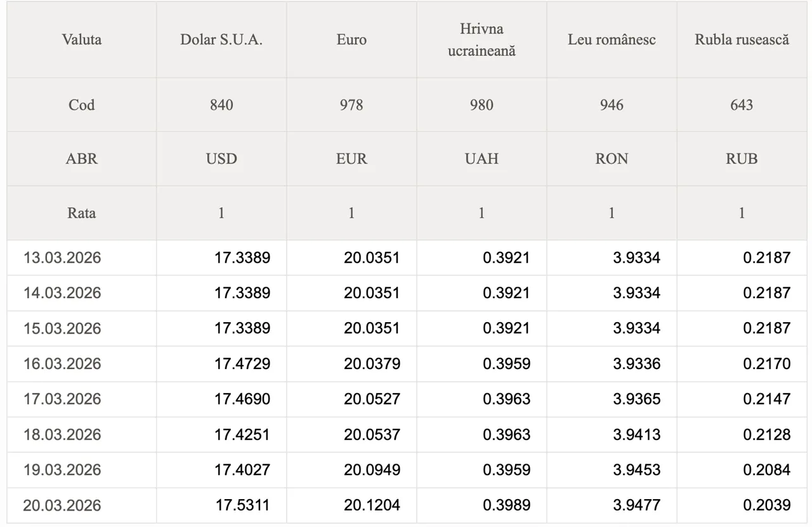Select the Rubla rusească header cell
Screen dimensions: 812x527
click(x=742, y=39)
